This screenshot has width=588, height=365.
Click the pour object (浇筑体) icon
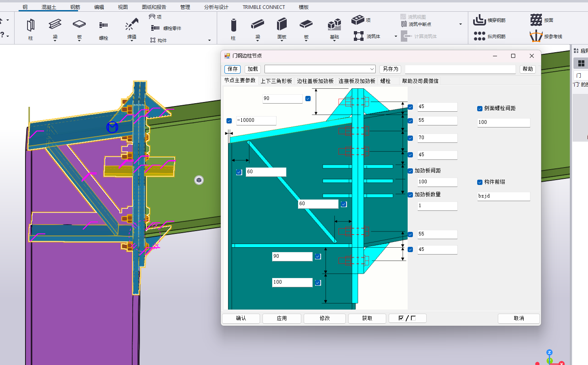[x=359, y=36]
